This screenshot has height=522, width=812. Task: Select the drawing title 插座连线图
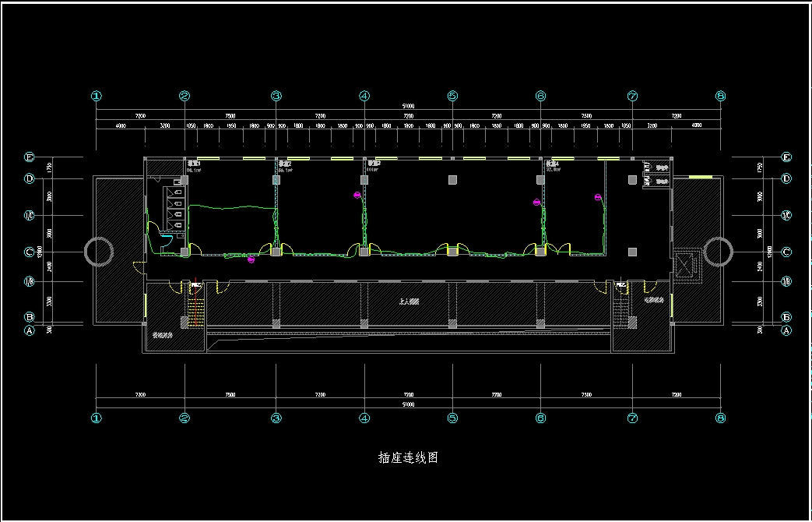point(407,457)
